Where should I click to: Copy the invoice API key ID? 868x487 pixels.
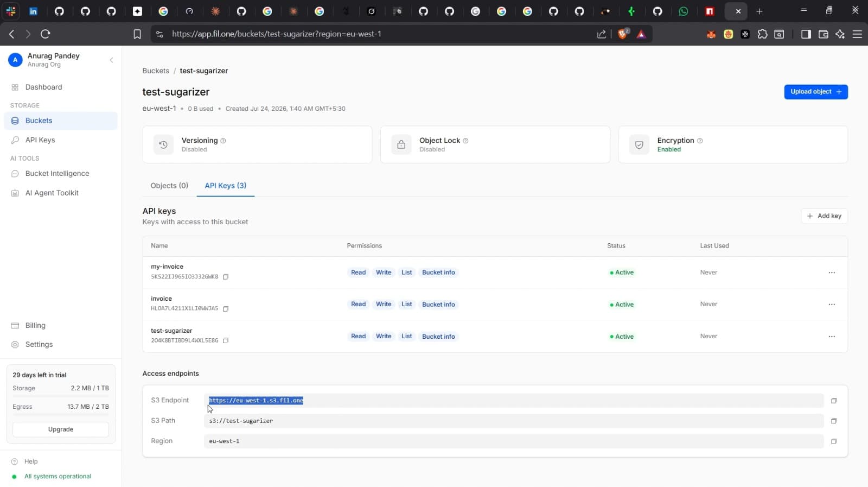226,309
